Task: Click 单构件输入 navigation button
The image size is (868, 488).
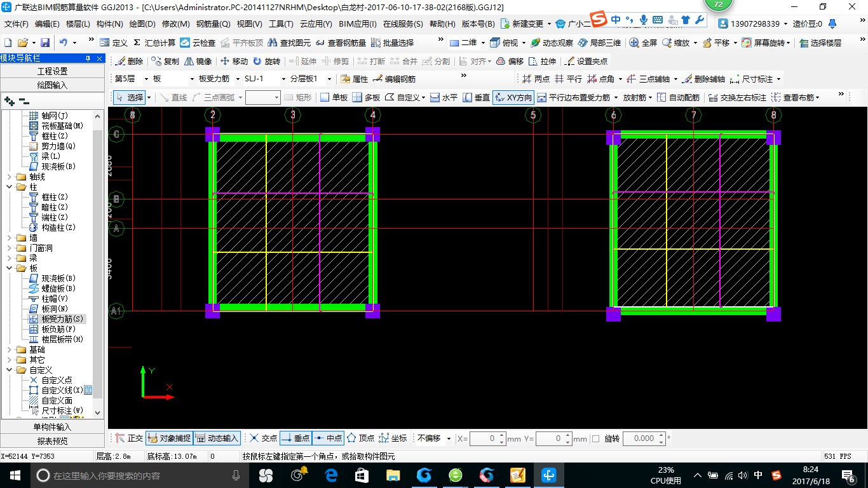Action: pyautogui.click(x=53, y=427)
